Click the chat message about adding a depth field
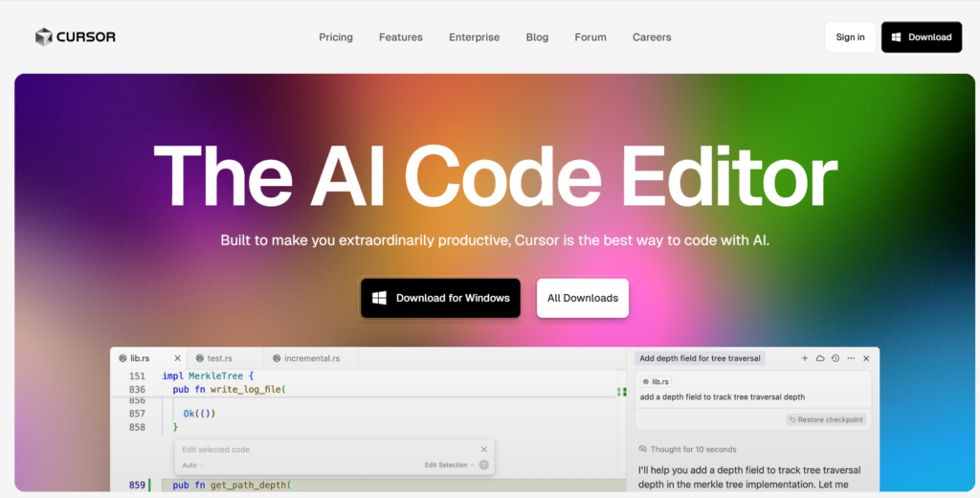980x498 pixels. pyautogui.click(x=722, y=396)
